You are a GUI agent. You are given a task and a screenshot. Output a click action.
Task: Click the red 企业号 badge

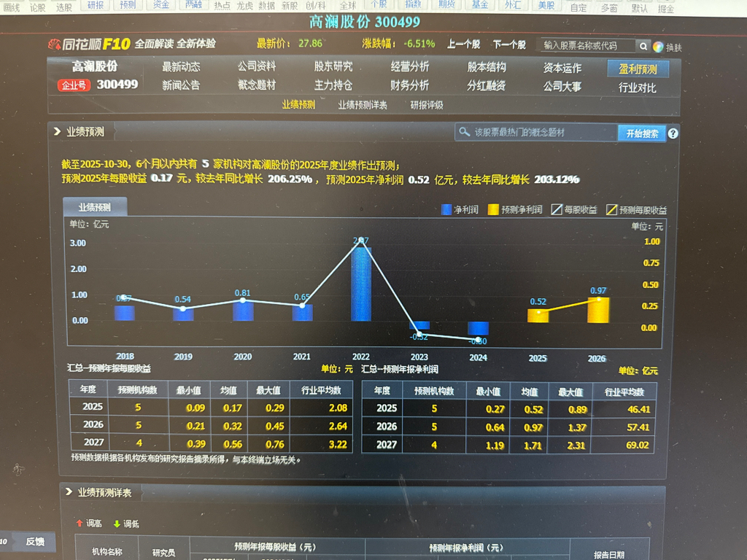coord(74,85)
